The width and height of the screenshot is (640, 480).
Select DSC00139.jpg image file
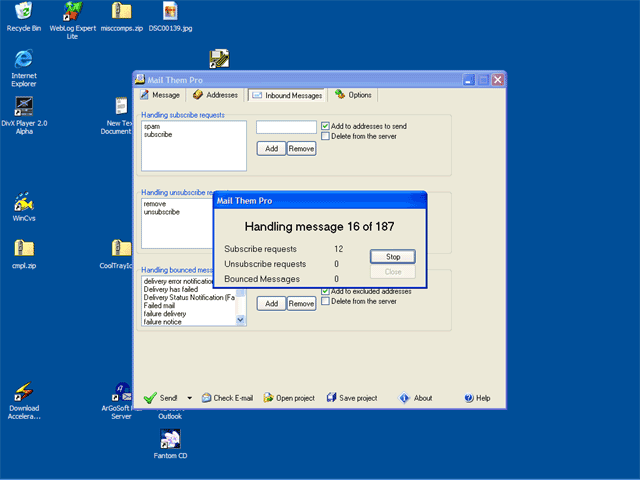tap(170, 16)
